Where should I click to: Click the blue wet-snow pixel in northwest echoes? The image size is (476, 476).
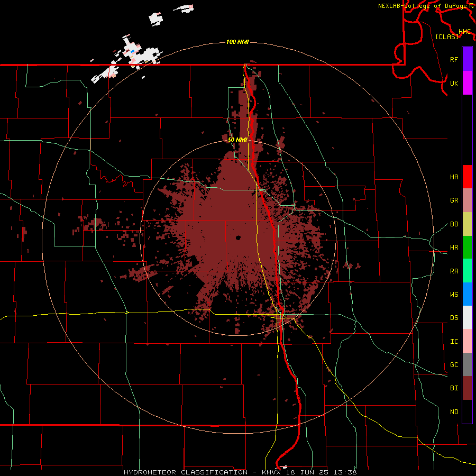(132, 52)
